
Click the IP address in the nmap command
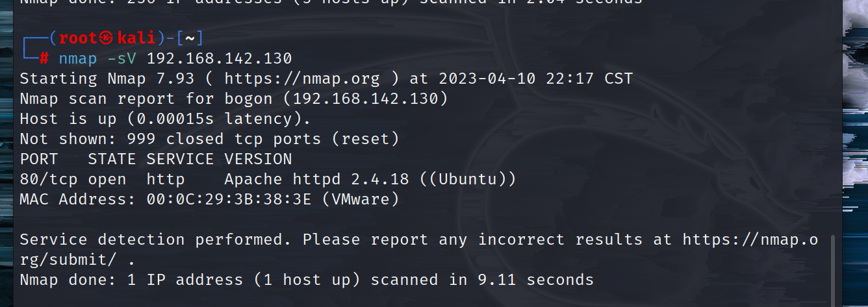pyautogui.click(x=219, y=58)
